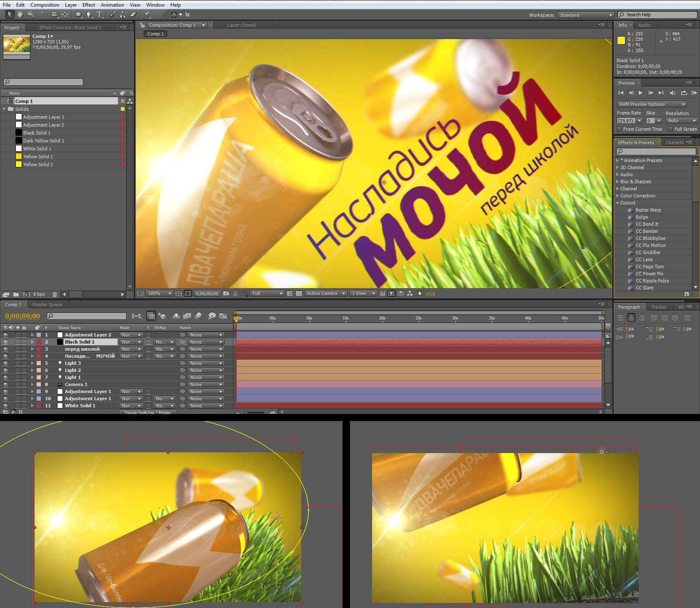
Task: Select the Rotation tool
Action: tap(44, 15)
